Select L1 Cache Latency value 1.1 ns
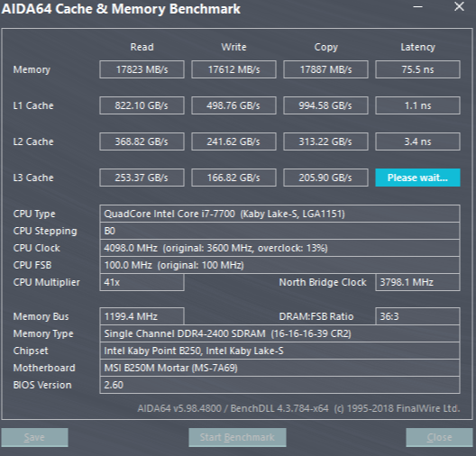The height and width of the screenshot is (456, 476). click(x=417, y=105)
